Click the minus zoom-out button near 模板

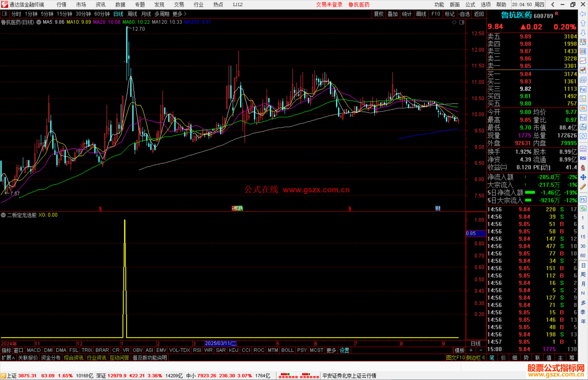481,350
